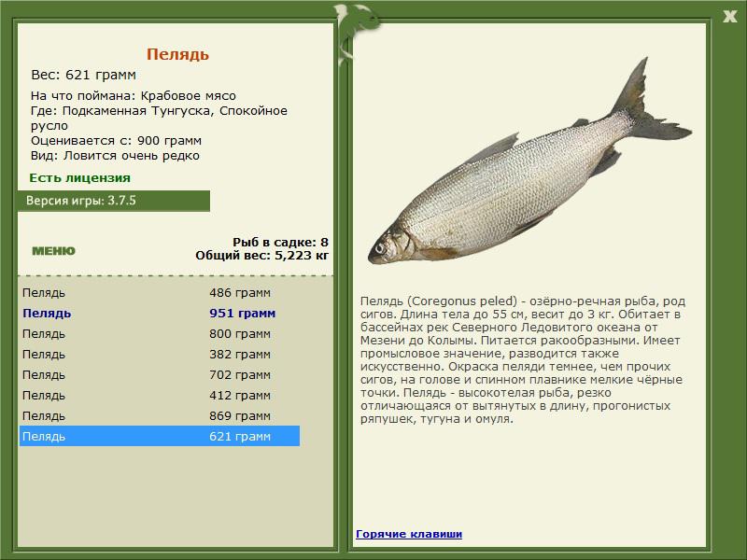Close the fish keepnet window
747x560 pixels.
pyautogui.click(x=729, y=17)
